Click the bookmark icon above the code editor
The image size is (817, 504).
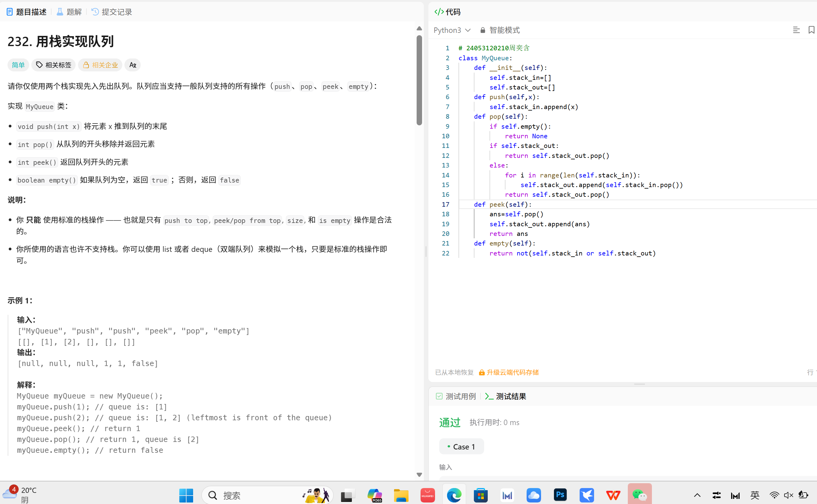(x=811, y=30)
